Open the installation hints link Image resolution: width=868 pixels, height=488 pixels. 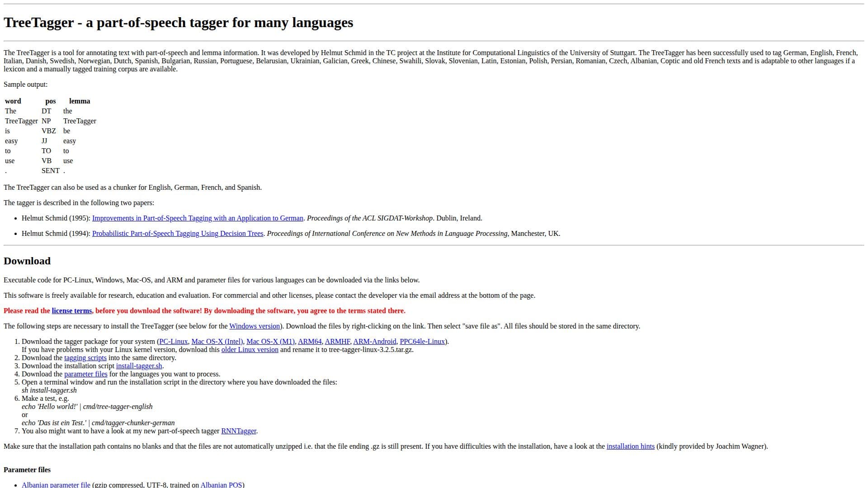point(630,446)
